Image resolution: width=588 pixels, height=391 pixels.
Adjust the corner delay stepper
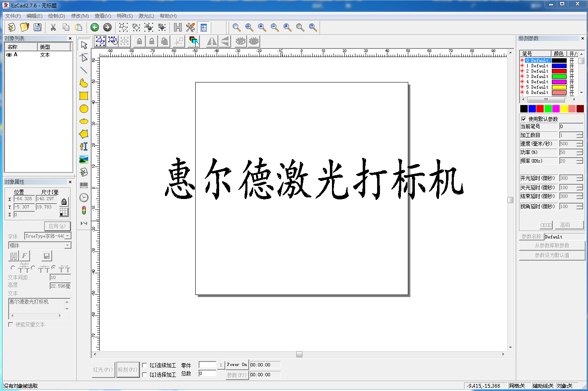coord(579,206)
